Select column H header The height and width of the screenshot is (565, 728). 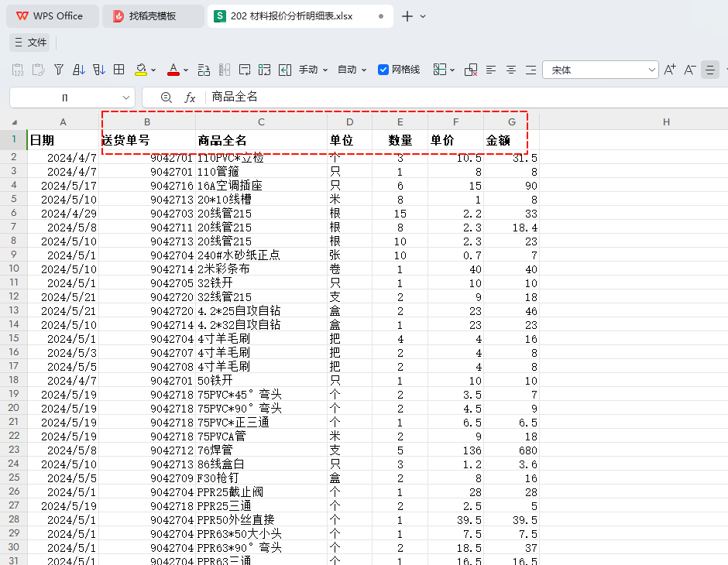[x=666, y=122]
